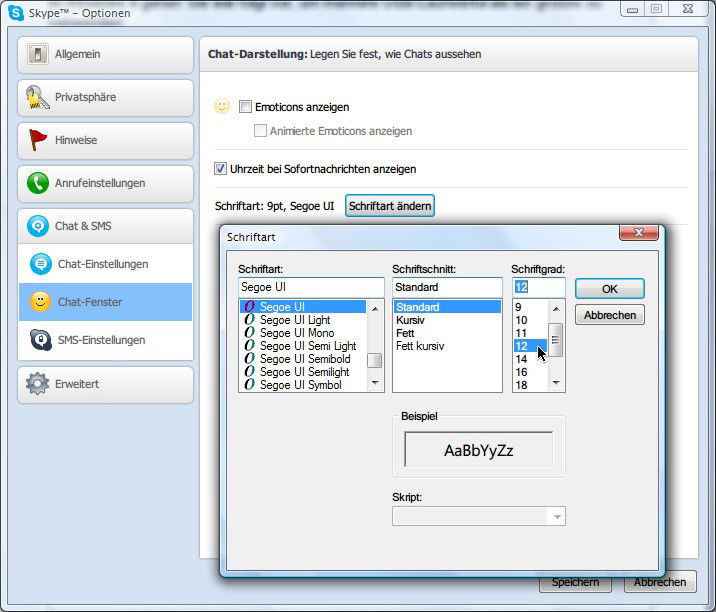Click Abbrechen in the Optionen window

pos(660,582)
